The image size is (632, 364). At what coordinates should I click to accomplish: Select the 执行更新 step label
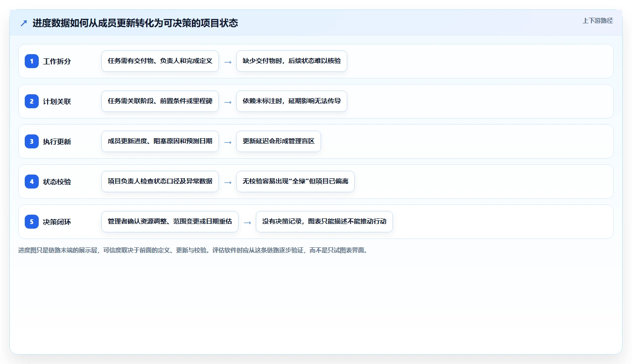click(57, 141)
